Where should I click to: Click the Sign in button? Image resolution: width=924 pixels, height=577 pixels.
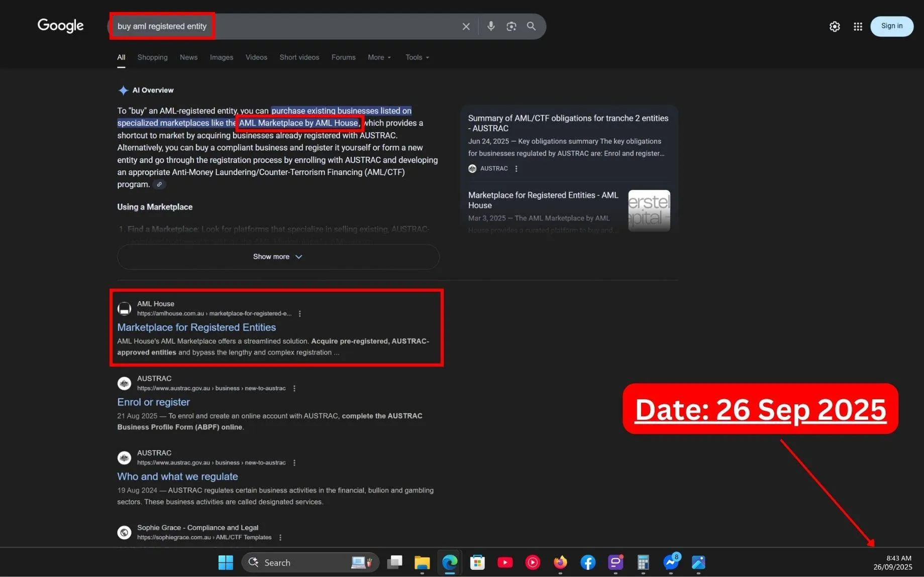point(891,26)
